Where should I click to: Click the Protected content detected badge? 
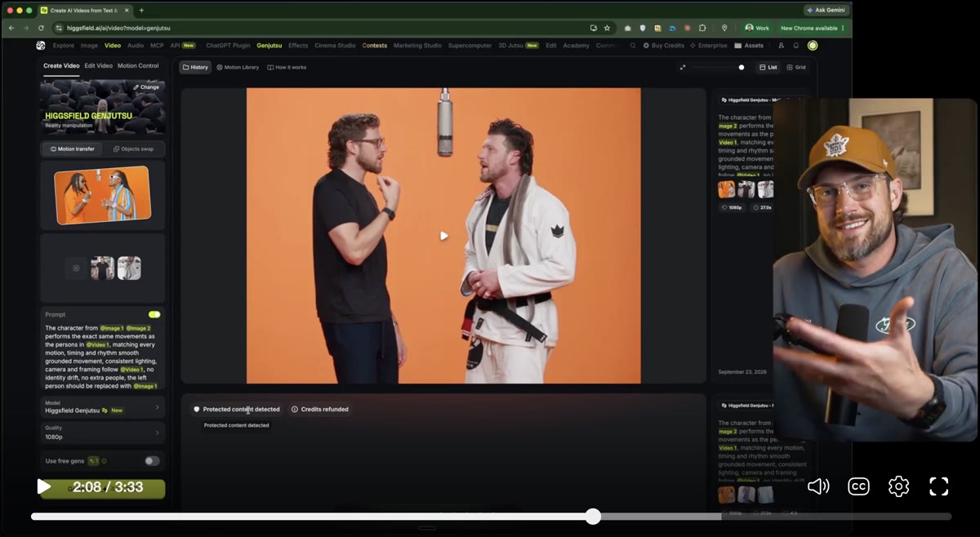pyautogui.click(x=236, y=409)
